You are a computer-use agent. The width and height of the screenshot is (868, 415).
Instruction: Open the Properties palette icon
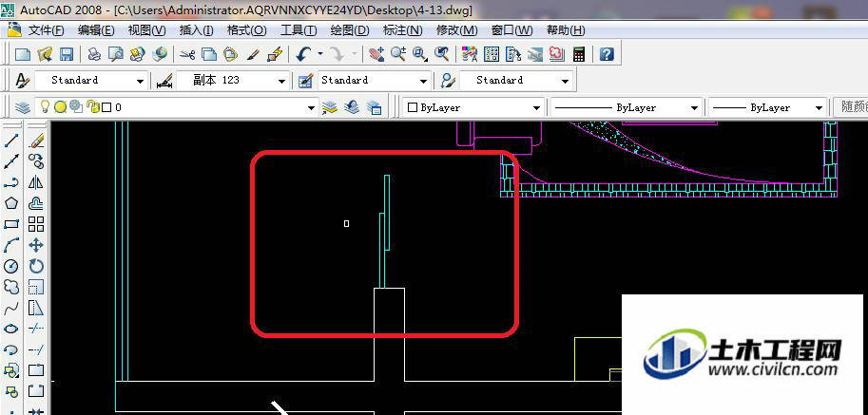[x=470, y=54]
